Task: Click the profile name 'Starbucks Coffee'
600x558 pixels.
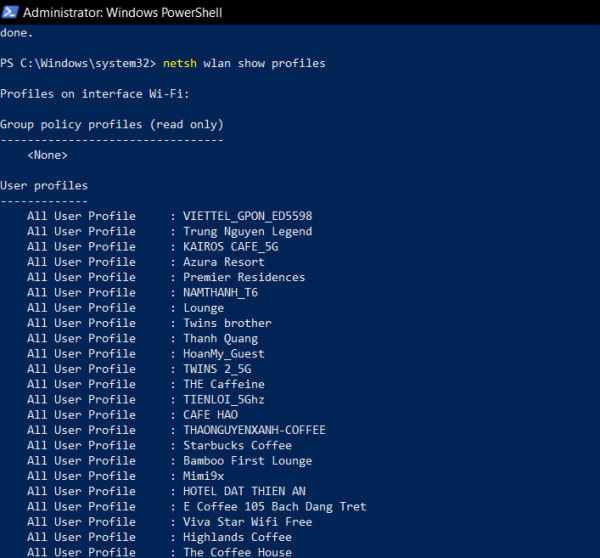Action: [x=237, y=445]
